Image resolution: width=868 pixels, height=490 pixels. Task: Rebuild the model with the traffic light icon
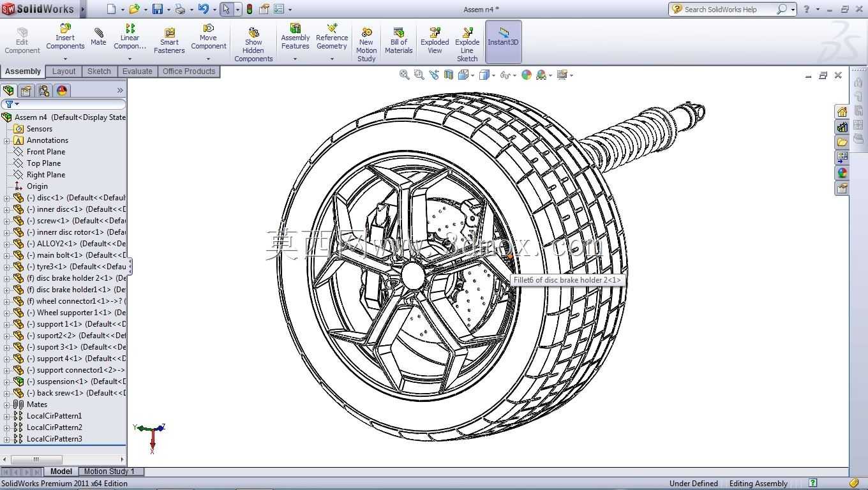(249, 9)
